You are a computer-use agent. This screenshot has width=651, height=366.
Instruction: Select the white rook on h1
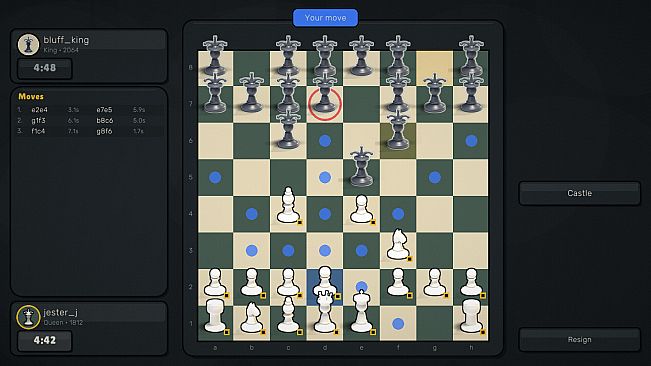(471, 316)
